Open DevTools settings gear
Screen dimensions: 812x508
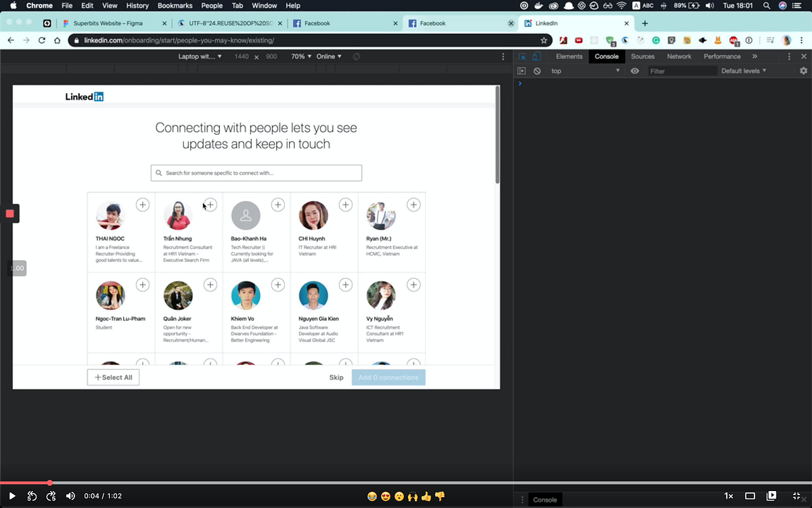[x=803, y=70]
